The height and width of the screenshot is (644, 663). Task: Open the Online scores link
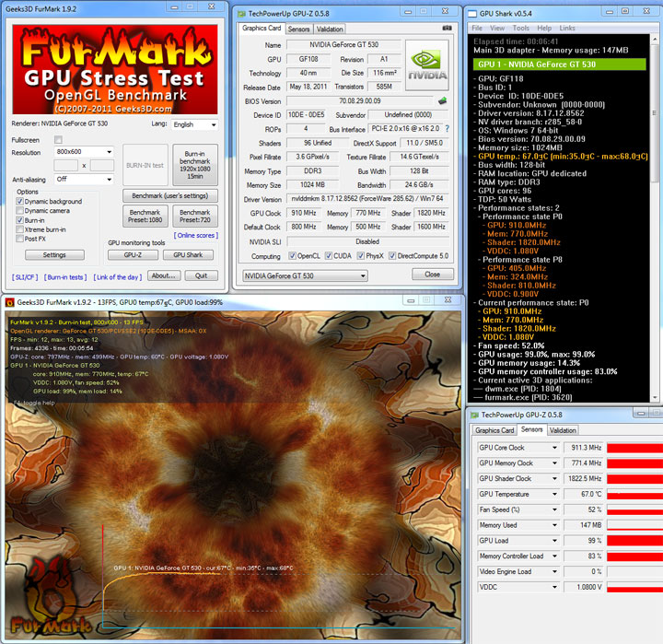coord(196,236)
